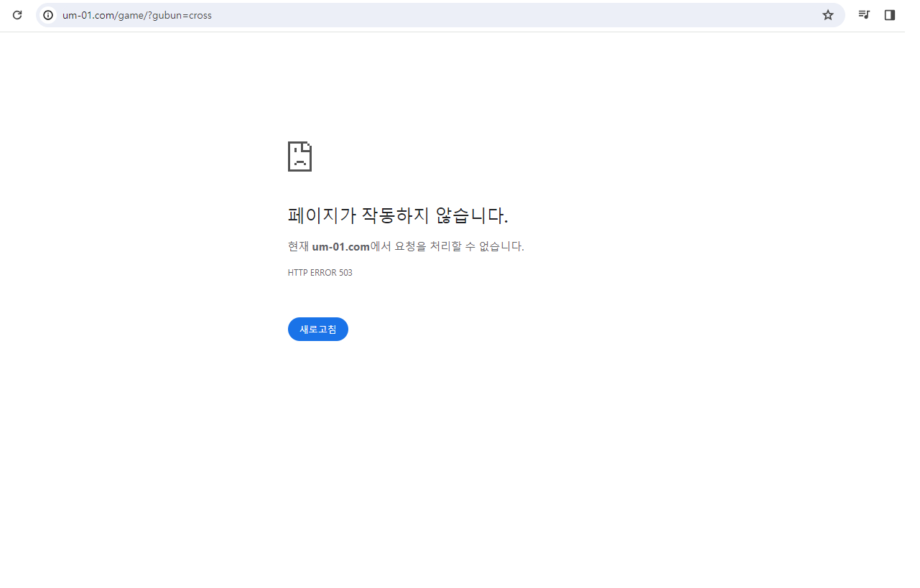
Task: Click the um-01.com address bar URL
Action: point(137,15)
